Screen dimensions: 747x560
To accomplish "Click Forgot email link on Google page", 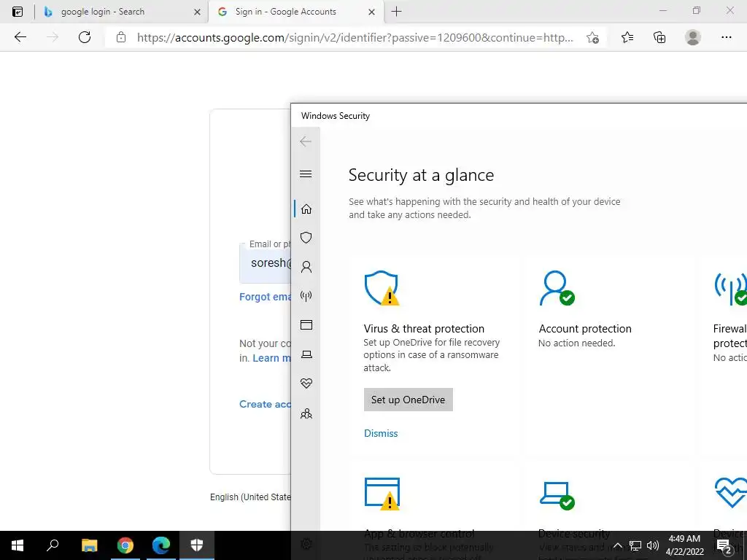I will (x=265, y=297).
